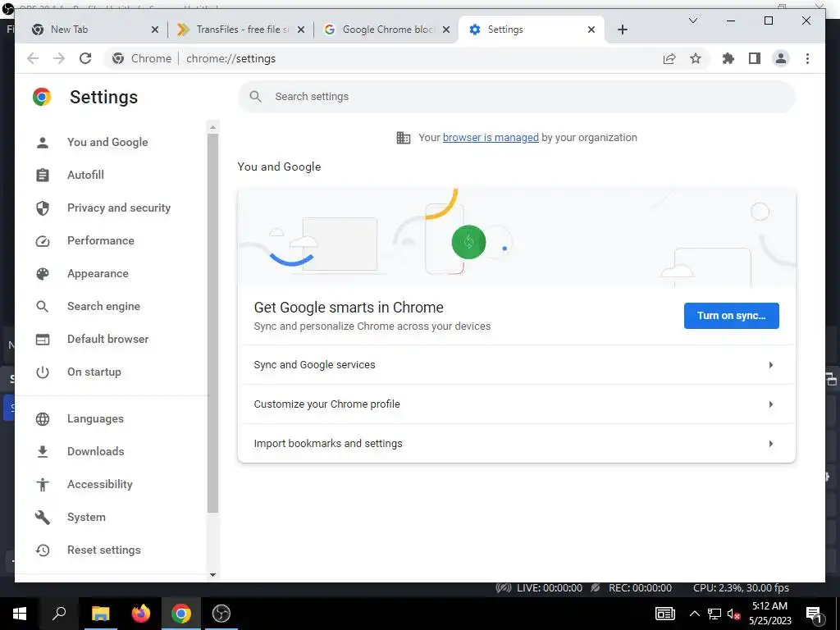Click the gauge icon beside Performance

point(43,240)
